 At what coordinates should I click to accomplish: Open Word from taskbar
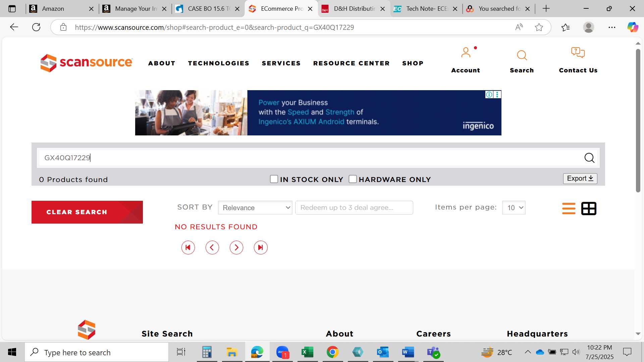pos(408,352)
